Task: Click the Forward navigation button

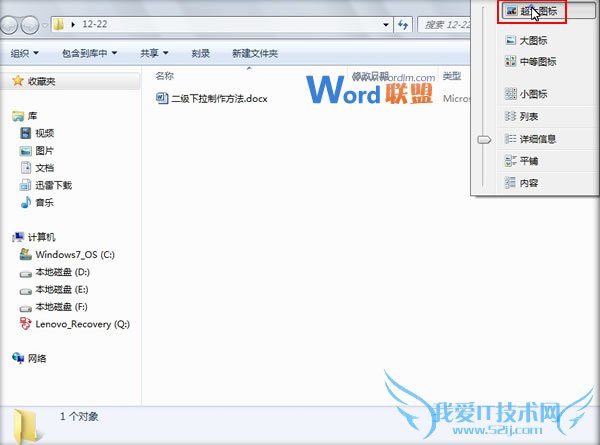Action: point(30,25)
